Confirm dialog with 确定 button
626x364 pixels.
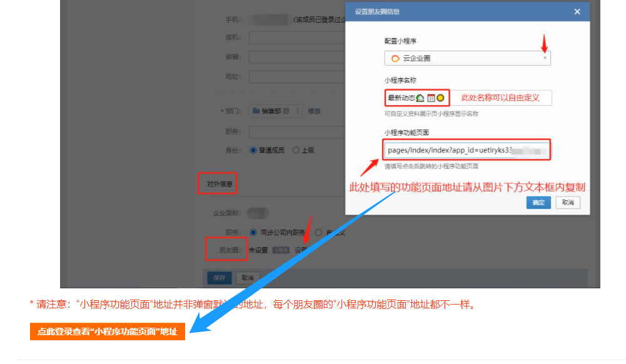point(538,203)
